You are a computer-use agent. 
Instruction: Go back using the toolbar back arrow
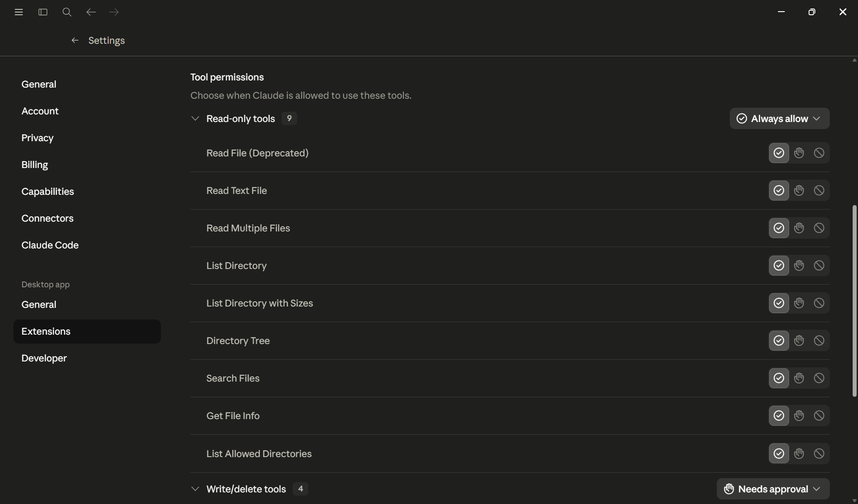tap(91, 12)
